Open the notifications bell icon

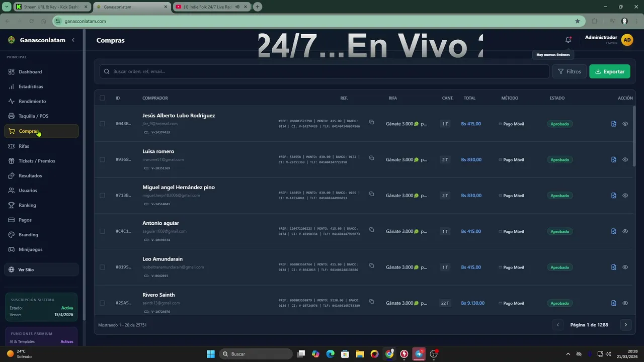[568, 40]
